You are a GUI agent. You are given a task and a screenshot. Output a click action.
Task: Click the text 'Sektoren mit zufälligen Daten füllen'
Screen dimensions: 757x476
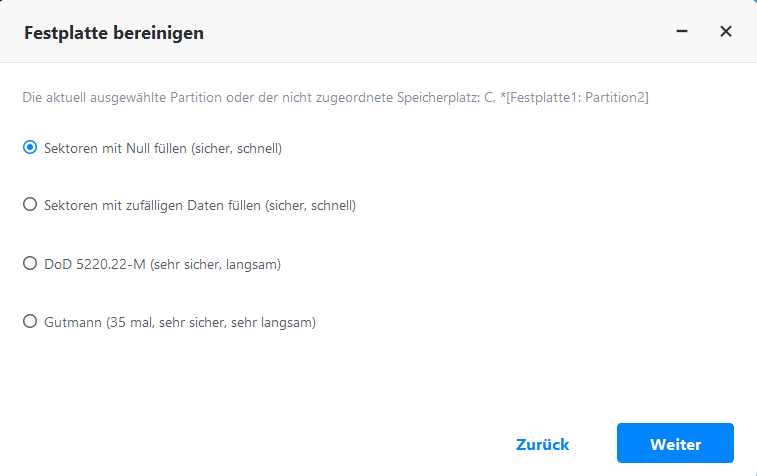(x=152, y=206)
